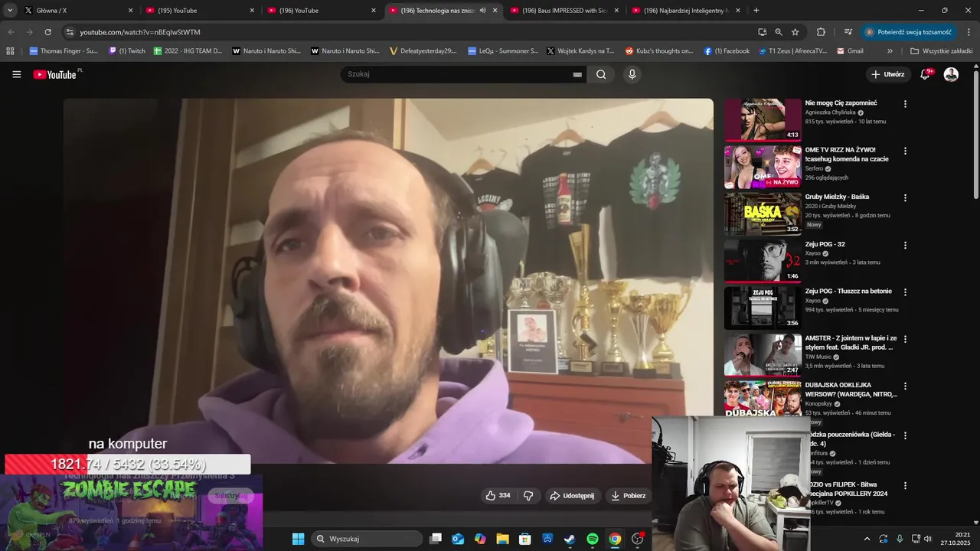This screenshot has width=980, height=551.
Task: Open the install-app icon in address bar
Action: click(x=762, y=32)
